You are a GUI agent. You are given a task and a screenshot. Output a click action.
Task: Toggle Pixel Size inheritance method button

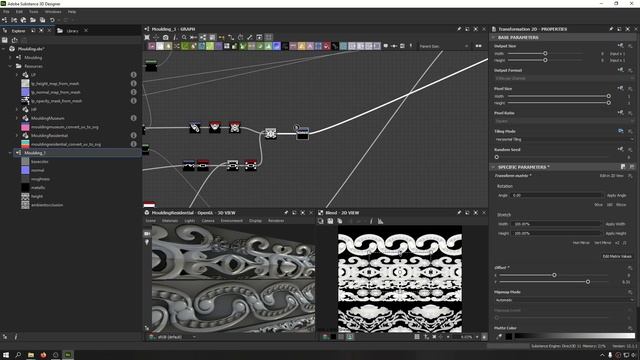620,88
